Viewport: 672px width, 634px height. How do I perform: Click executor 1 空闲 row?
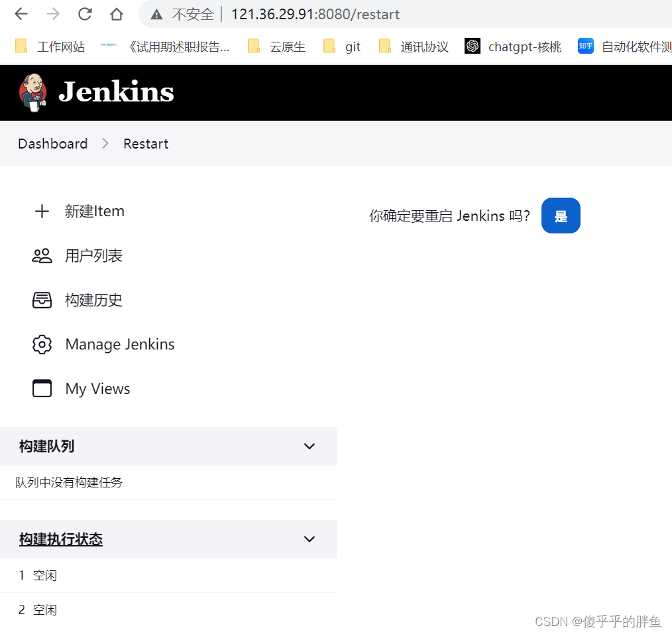coord(168,576)
